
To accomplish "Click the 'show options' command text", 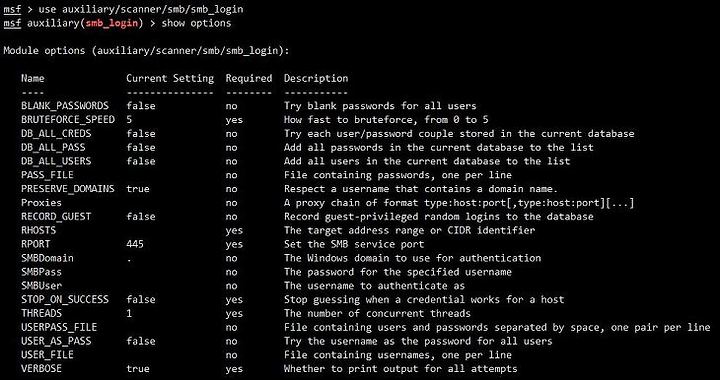I will (x=197, y=23).
